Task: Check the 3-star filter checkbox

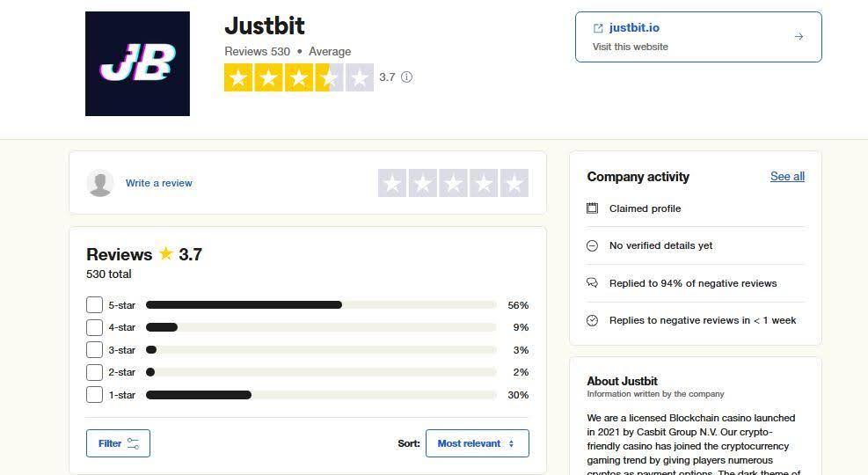Action: tap(95, 350)
